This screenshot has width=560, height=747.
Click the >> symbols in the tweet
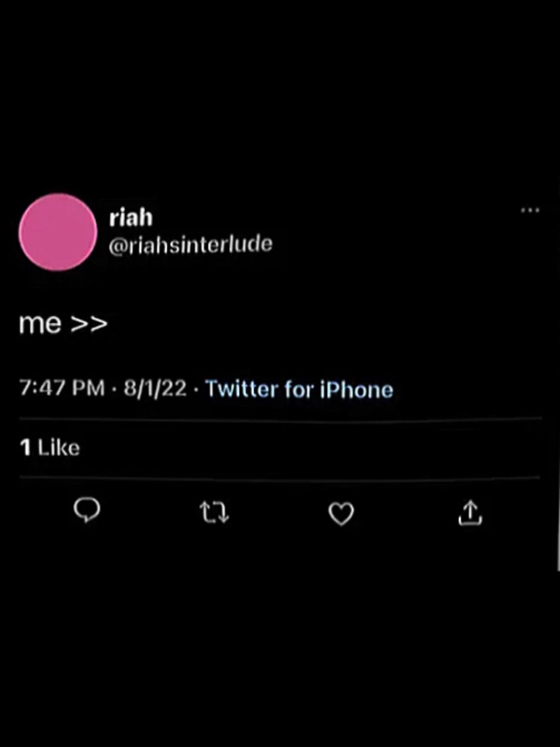(89, 323)
